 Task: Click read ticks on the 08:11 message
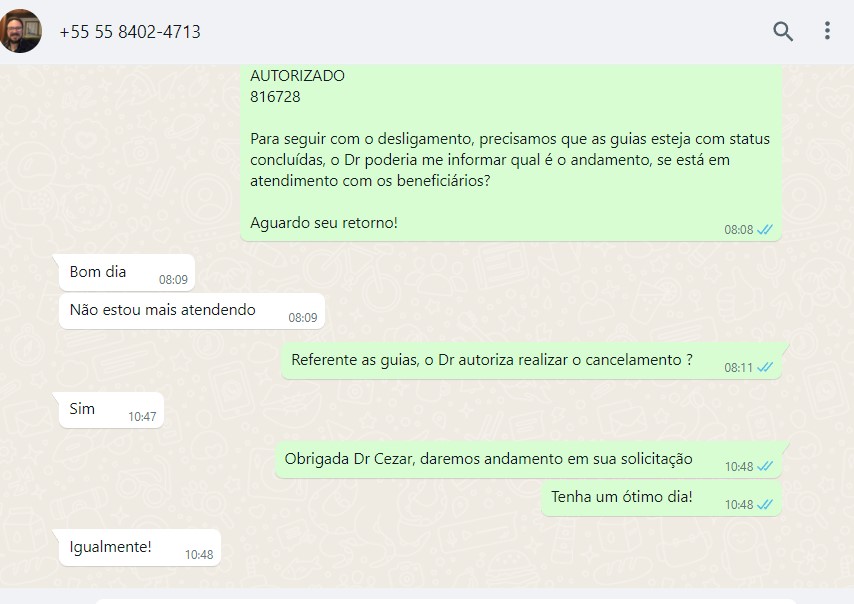click(x=765, y=368)
